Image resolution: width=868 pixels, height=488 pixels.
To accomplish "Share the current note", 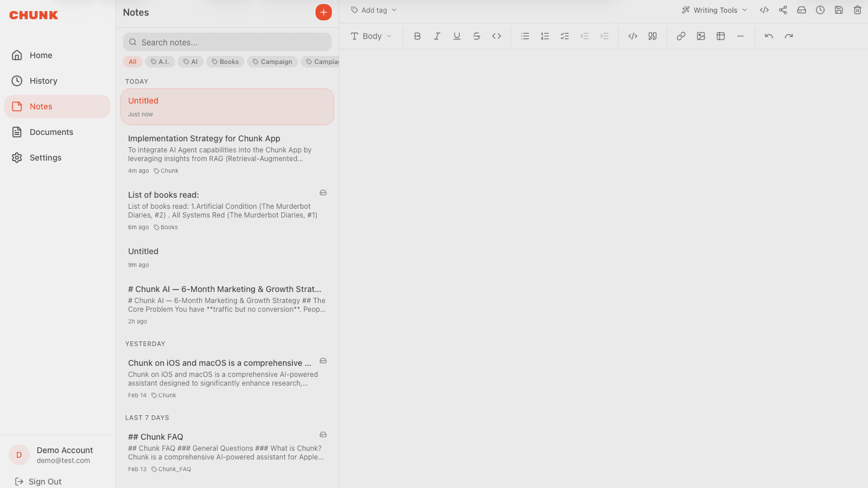I will click(782, 10).
